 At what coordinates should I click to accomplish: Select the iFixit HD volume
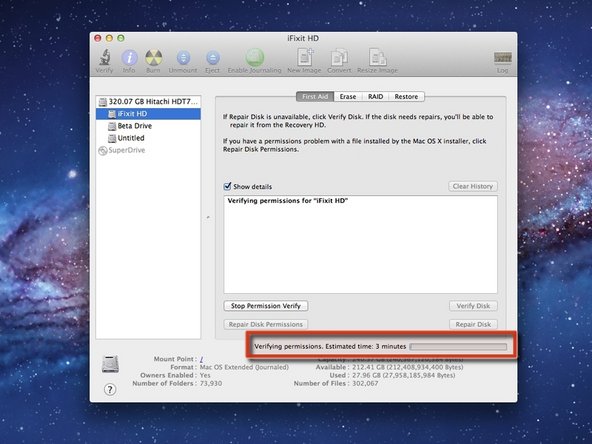[148, 114]
